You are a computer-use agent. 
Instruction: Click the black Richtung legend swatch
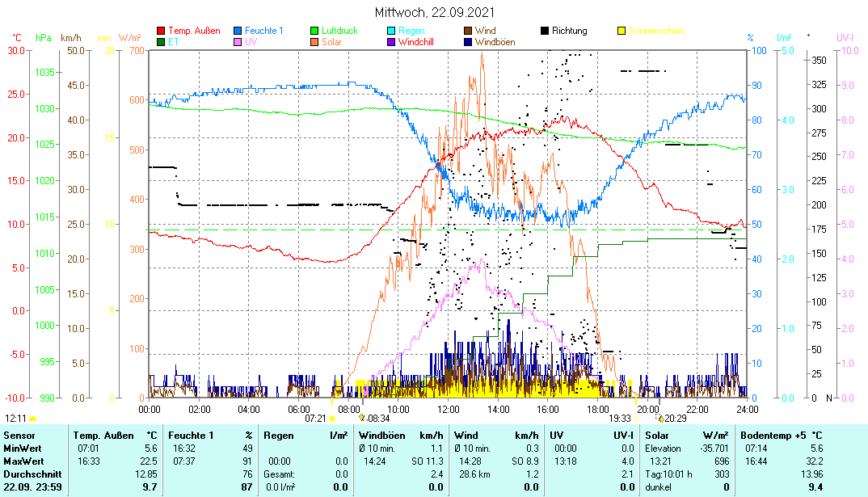tap(545, 31)
